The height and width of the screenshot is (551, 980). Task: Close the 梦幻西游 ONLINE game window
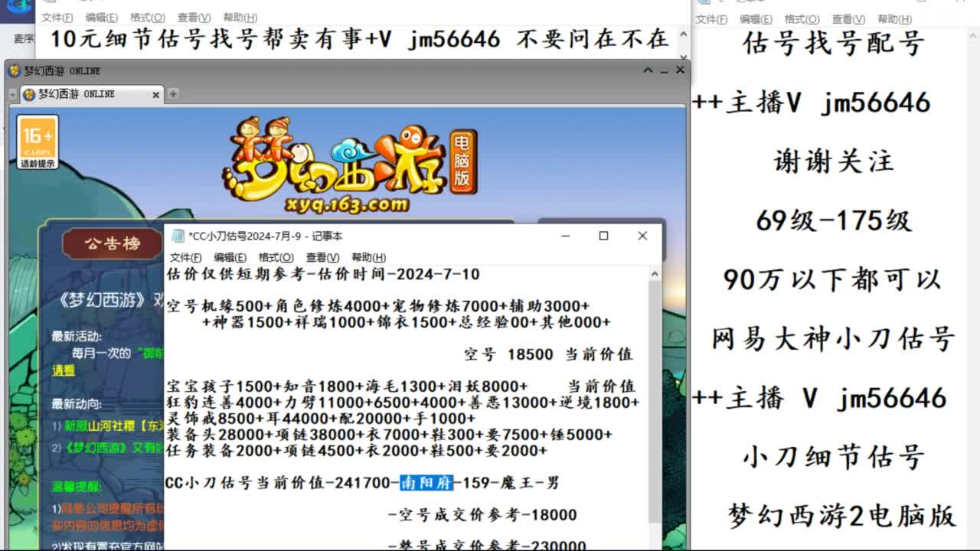[680, 70]
